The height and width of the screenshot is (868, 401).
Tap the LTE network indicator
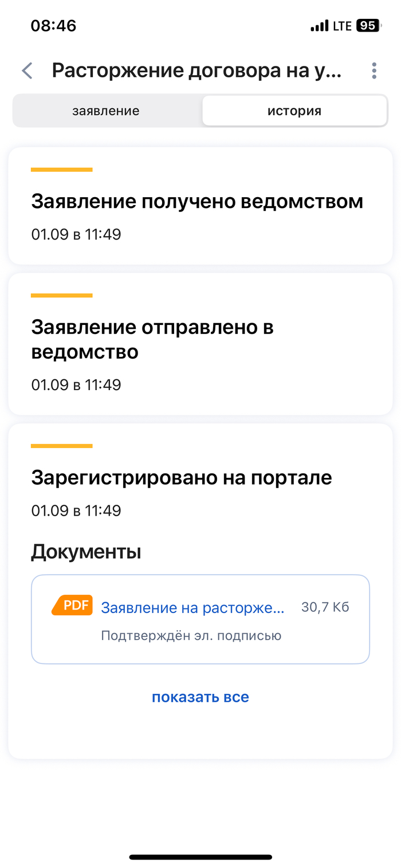coord(342,26)
